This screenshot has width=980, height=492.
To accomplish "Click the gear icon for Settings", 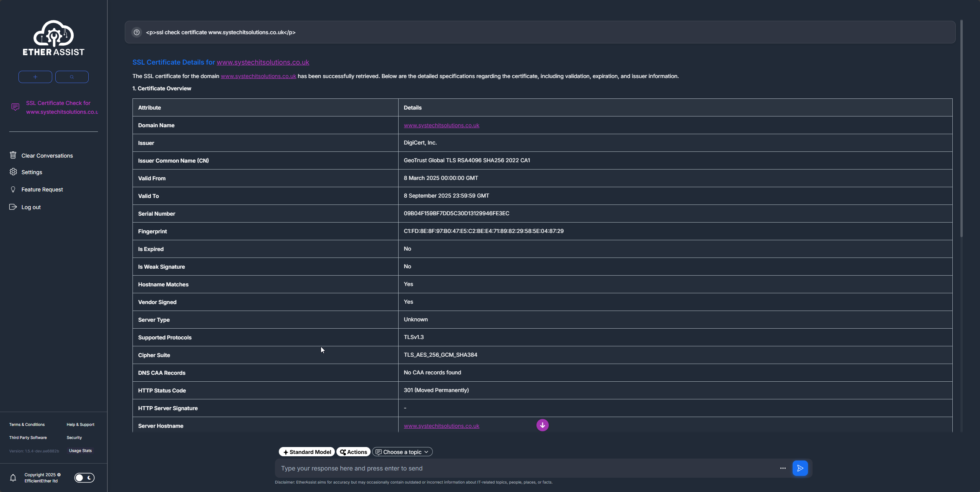I will tap(13, 172).
